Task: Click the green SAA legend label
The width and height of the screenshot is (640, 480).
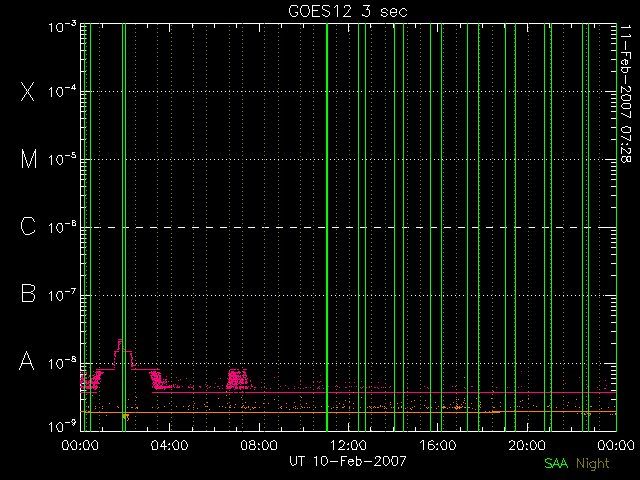Action: tap(556, 463)
